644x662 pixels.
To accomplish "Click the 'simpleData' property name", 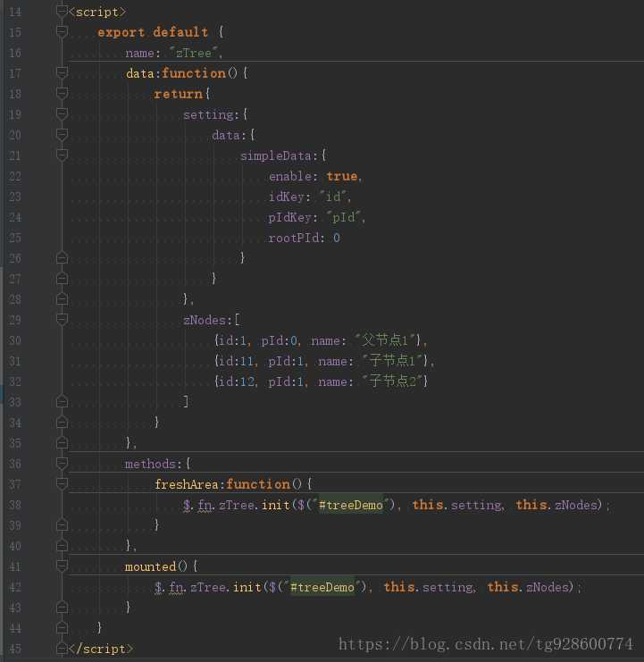I will click(x=276, y=155).
